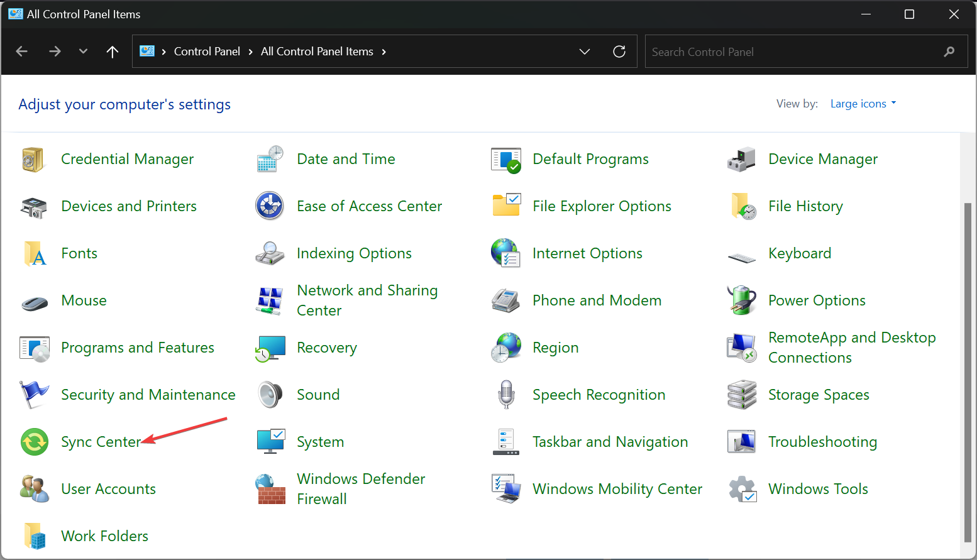Viewport: 977px width, 560px height.
Task: Click the Internet Options globe icon
Action: (x=506, y=253)
